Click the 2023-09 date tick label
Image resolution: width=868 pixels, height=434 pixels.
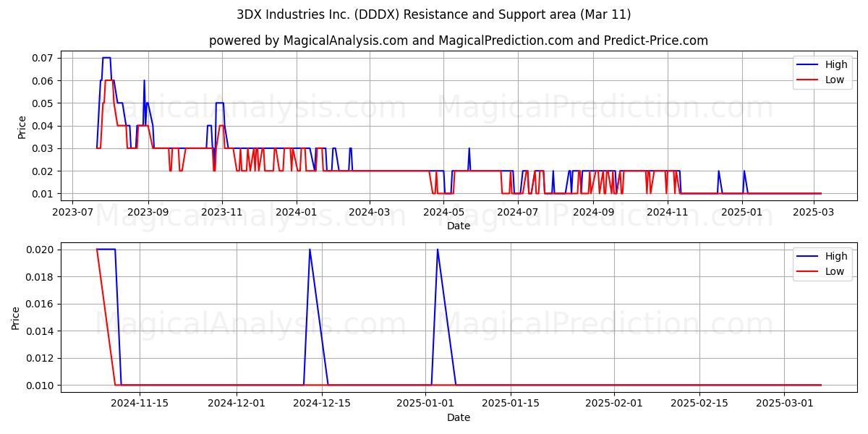pyautogui.click(x=148, y=212)
